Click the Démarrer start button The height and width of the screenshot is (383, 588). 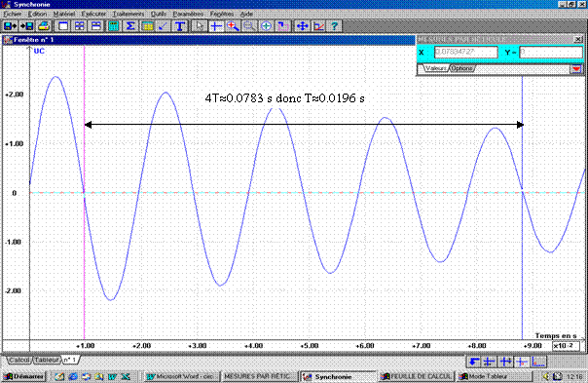tap(24, 376)
